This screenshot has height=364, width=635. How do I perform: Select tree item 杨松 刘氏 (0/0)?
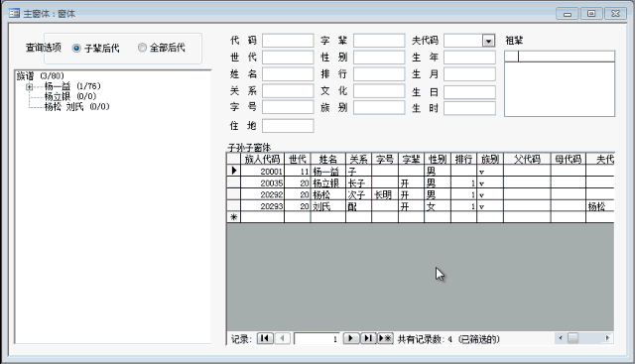tap(76, 106)
